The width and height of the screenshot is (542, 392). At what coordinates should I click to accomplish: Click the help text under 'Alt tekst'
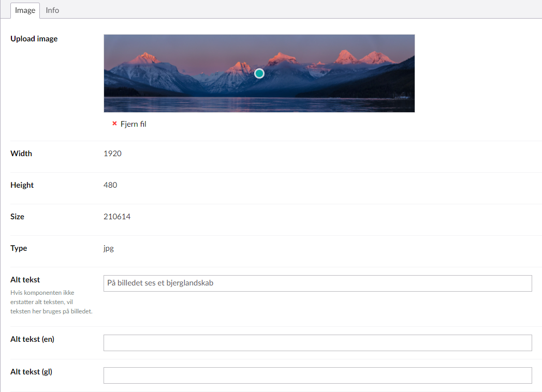[x=51, y=302]
